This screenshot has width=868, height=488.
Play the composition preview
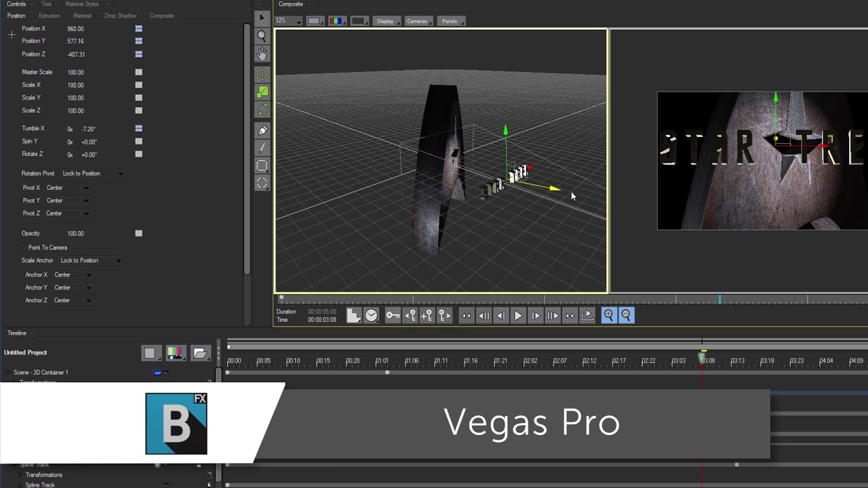(517, 315)
